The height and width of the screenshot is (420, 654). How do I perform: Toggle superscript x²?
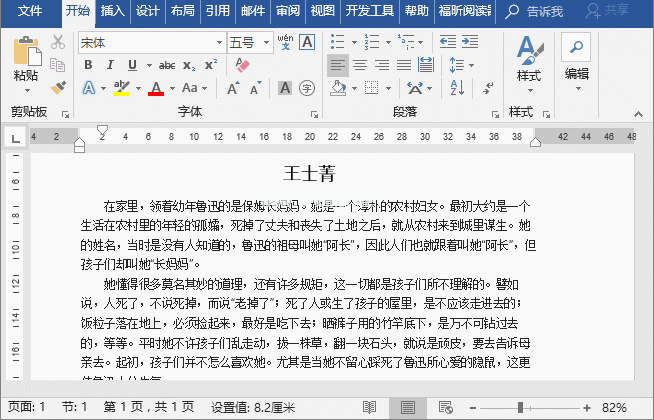point(211,65)
